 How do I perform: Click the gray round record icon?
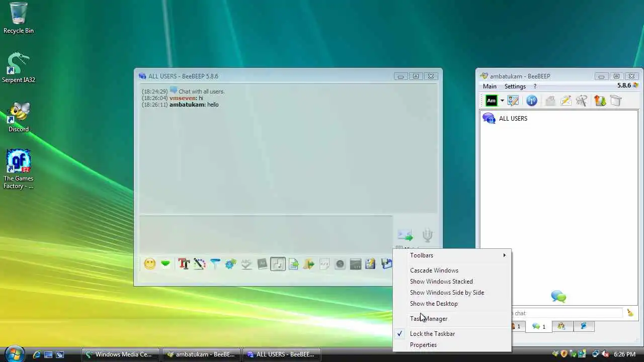[340, 263]
